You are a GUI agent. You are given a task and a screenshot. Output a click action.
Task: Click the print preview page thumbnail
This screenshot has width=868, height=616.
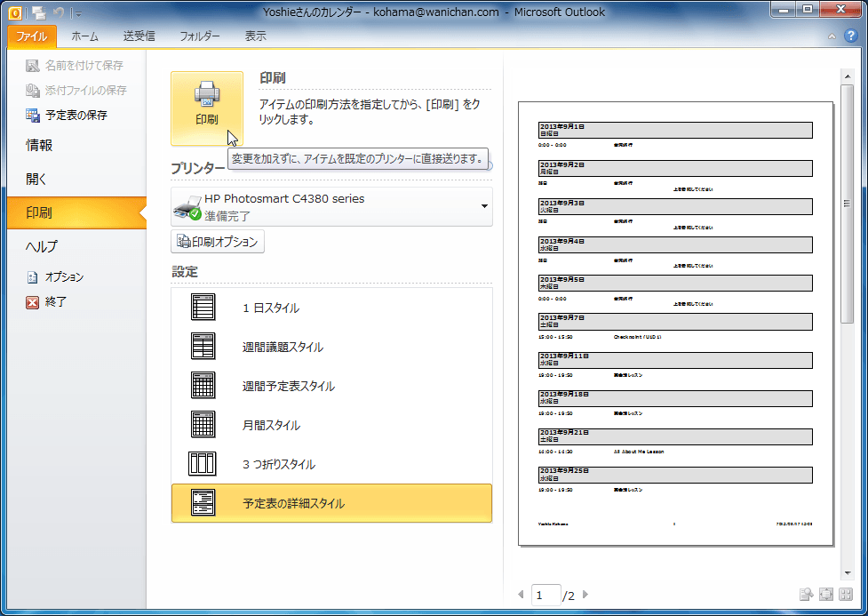pyautogui.click(x=676, y=324)
